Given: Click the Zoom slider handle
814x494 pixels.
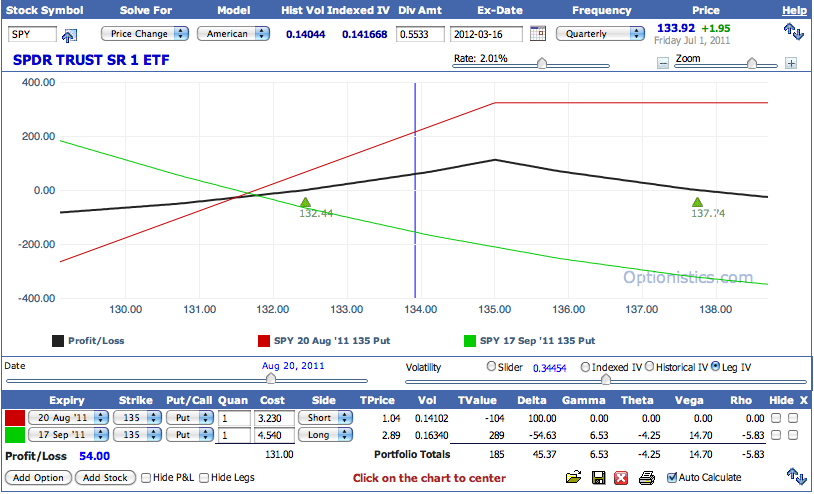Looking at the screenshot, I should (x=752, y=63).
